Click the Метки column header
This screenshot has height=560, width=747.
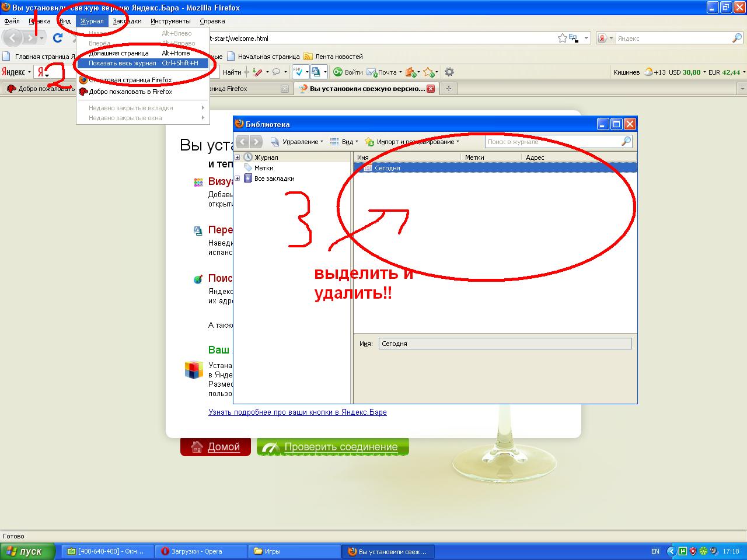(x=491, y=157)
